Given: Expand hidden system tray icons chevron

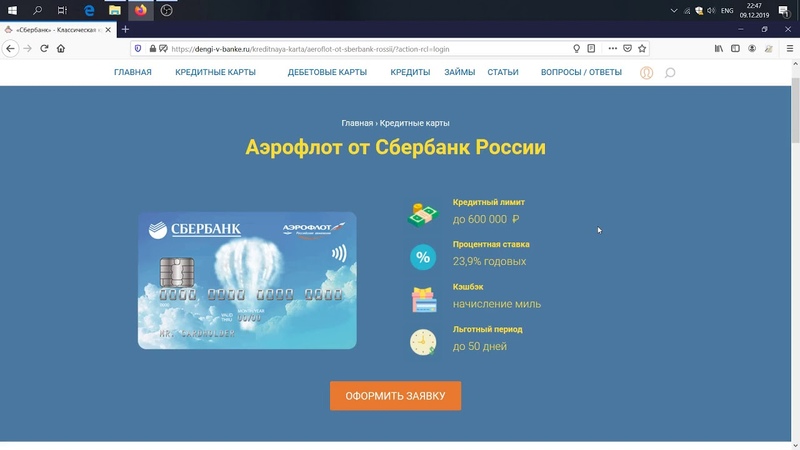Looking at the screenshot, I should pos(674,10).
